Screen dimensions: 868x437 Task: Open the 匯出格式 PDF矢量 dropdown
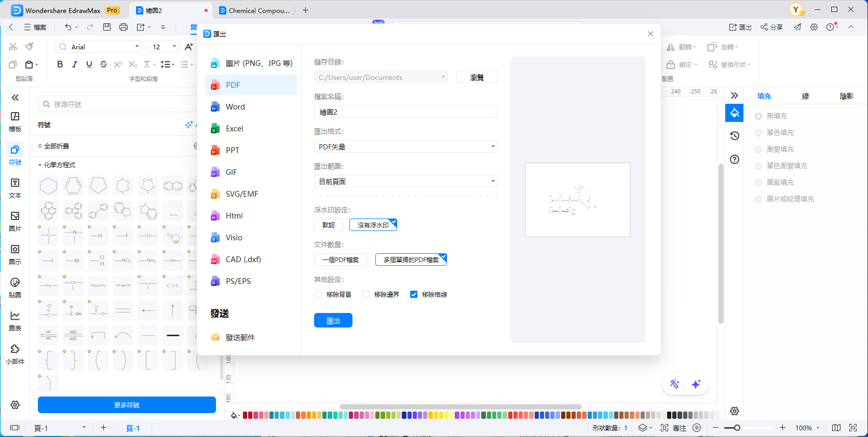pos(405,147)
